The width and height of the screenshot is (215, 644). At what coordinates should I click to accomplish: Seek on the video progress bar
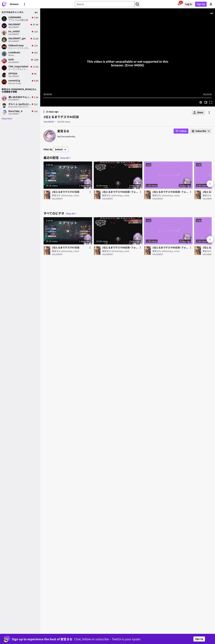[127, 98]
